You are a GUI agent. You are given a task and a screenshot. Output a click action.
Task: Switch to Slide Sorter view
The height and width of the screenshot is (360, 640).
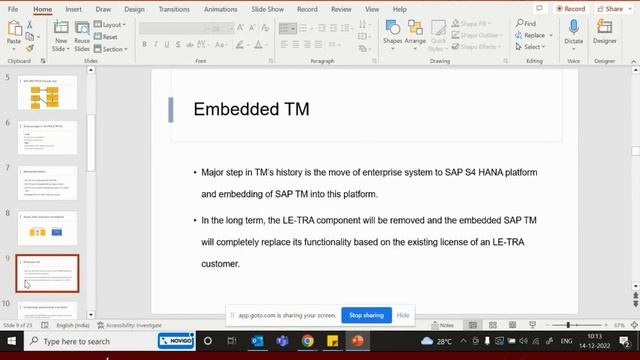493,325
